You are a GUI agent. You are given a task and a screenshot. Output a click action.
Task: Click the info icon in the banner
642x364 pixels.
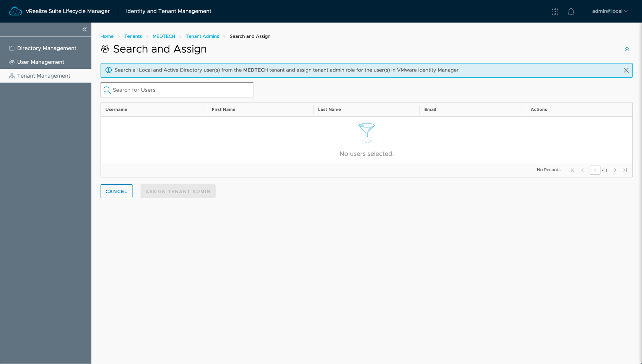click(x=109, y=70)
